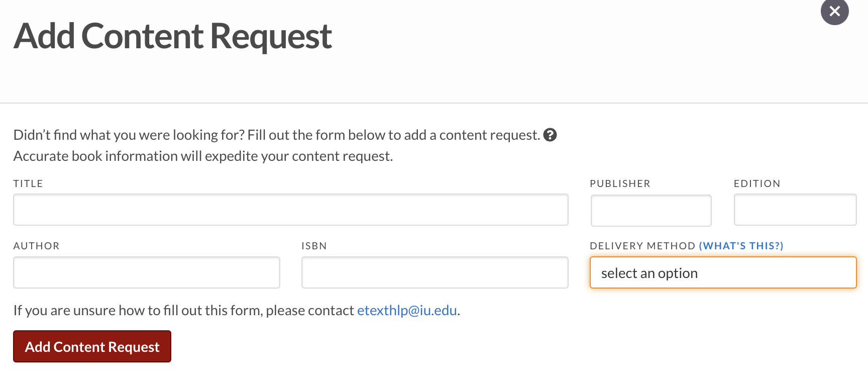The height and width of the screenshot is (371, 868).
Task: Submit with the Add Content Request button
Action: (92, 346)
